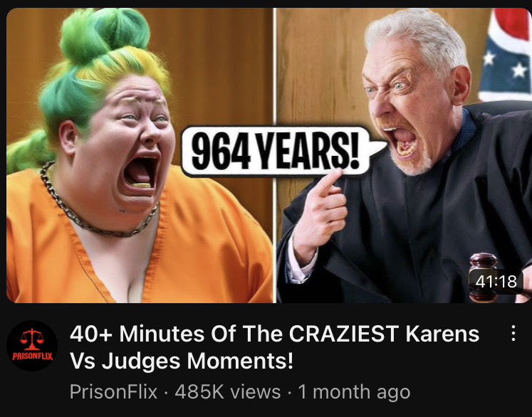Click the red PRISONFLIX text in avatar
The image size is (532, 417).
[x=32, y=356]
